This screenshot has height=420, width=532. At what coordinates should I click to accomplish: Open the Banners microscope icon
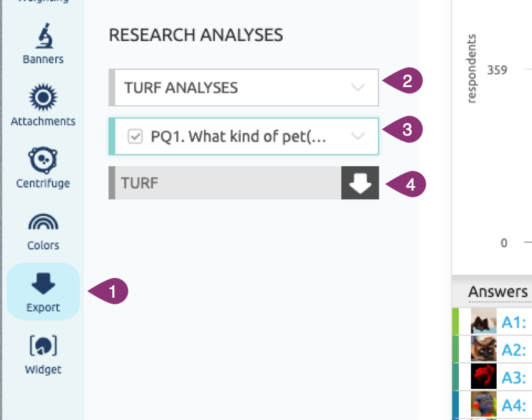coord(43,36)
